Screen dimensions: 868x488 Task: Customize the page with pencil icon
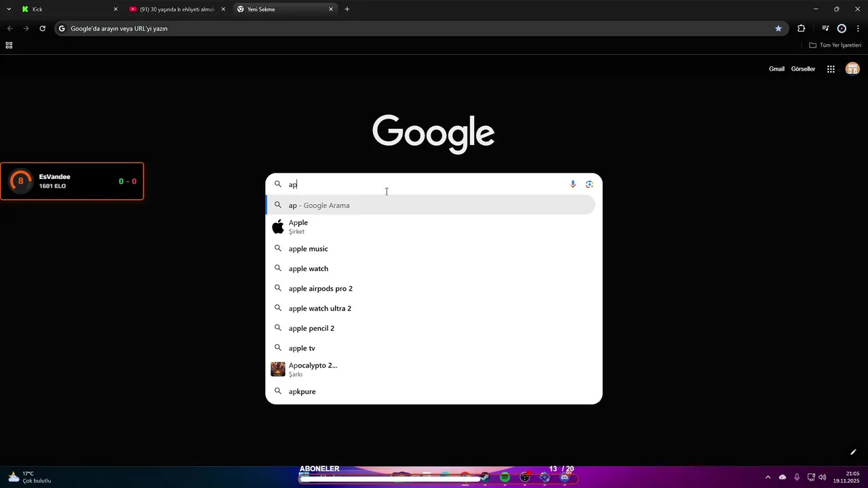853,452
